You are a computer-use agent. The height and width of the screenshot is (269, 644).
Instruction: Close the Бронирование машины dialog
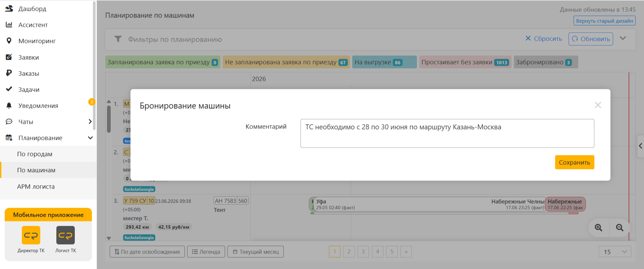(598, 105)
